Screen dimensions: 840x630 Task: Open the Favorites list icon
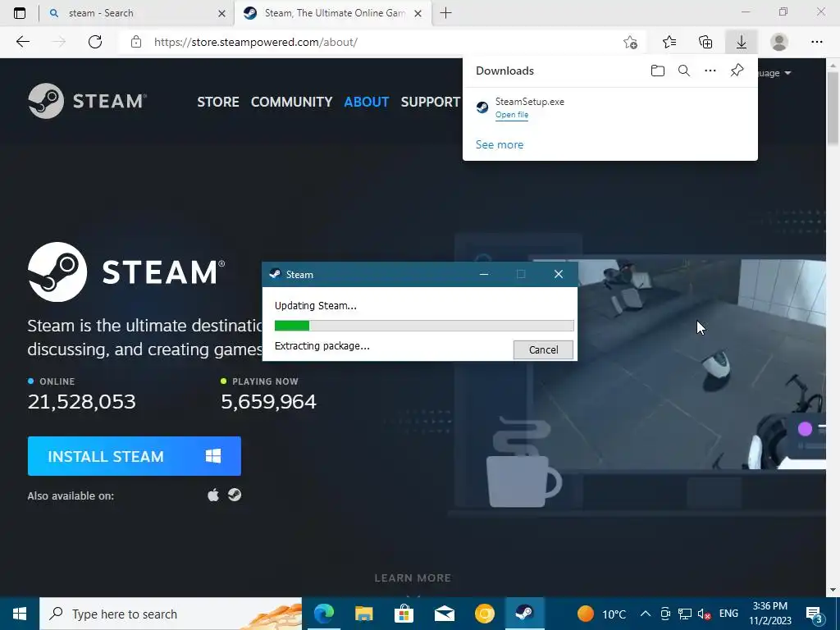[x=669, y=42]
